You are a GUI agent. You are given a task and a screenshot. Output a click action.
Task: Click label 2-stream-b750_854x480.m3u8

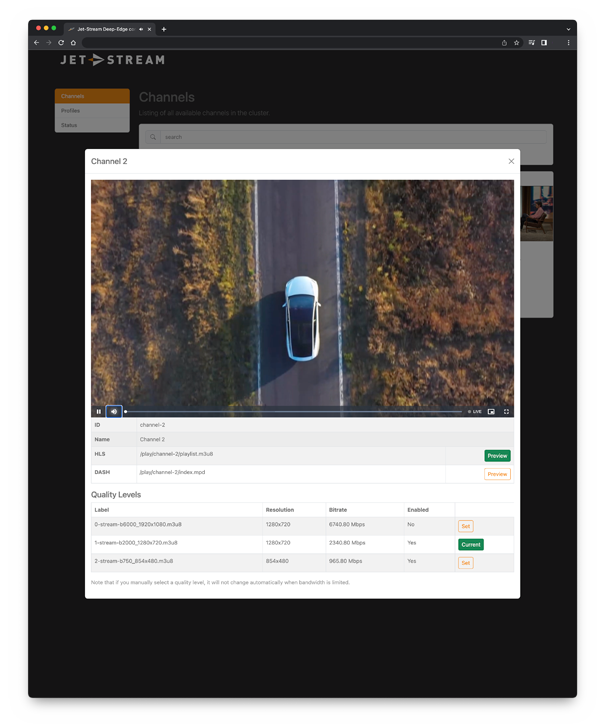(x=134, y=561)
